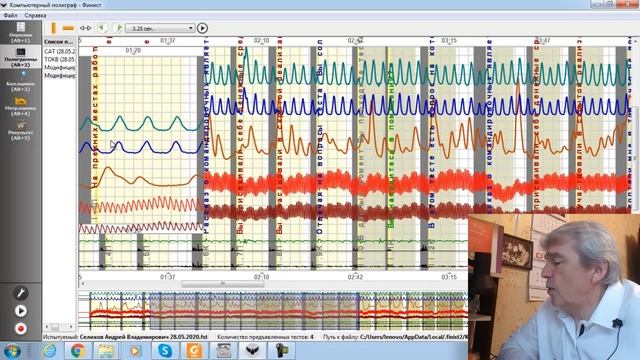
Task: Open the Файл menu
Action: tap(10, 16)
